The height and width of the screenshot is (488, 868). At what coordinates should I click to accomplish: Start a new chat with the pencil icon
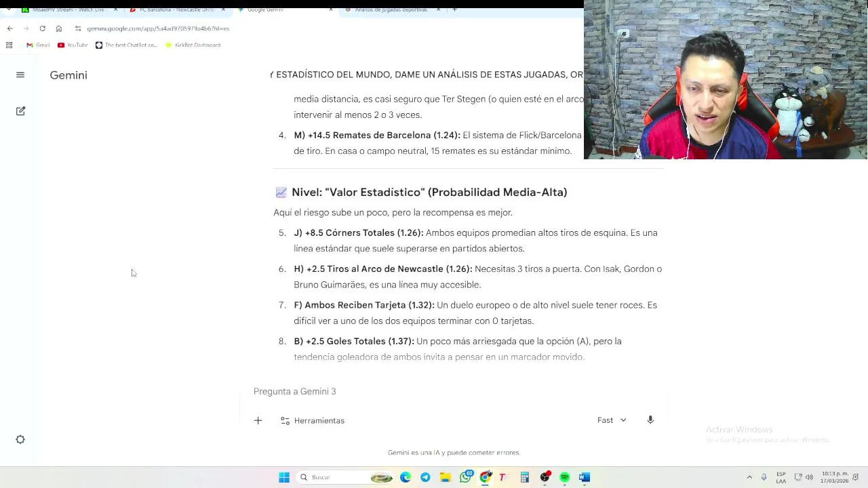(x=20, y=111)
